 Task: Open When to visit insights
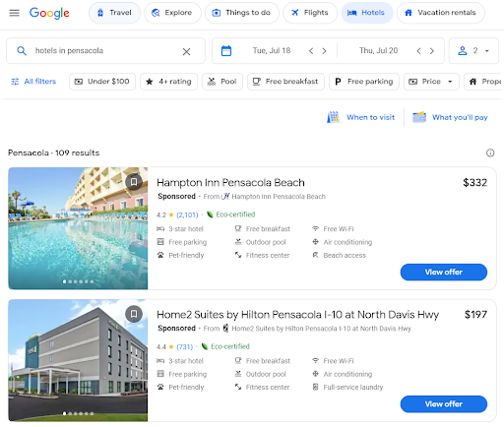[x=361, y=117]
